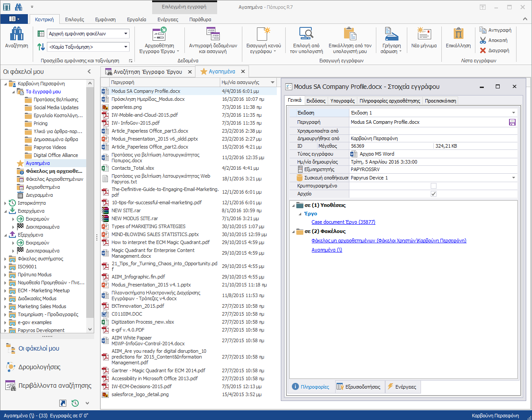Open Papyrus Device 1 storage dropdown
This screenshot has width=532, height=420.
pyautogui.click(x=513, y=178)
